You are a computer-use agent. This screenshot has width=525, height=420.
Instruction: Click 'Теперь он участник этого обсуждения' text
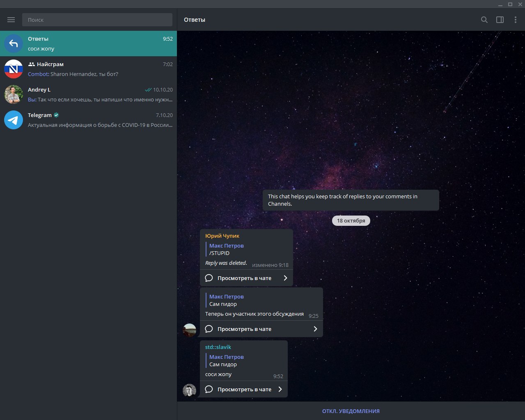(254, 314)
